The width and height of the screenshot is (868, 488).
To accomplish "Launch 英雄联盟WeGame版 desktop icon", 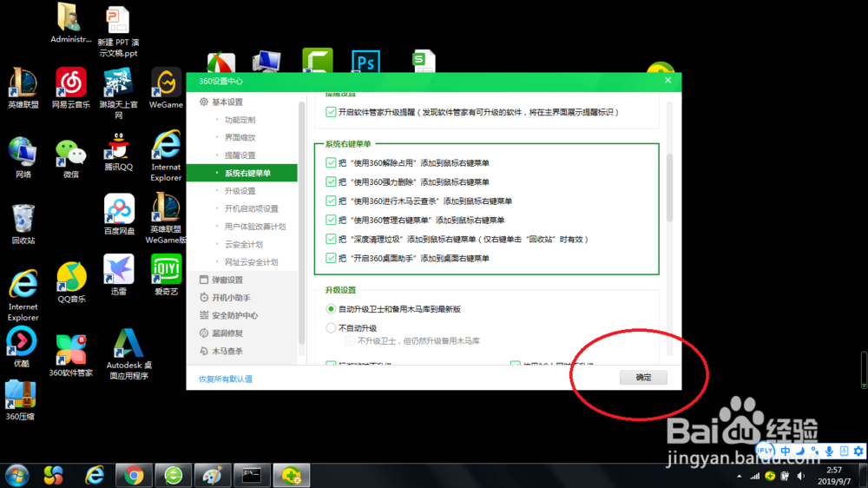I will [x=166, y=218].
